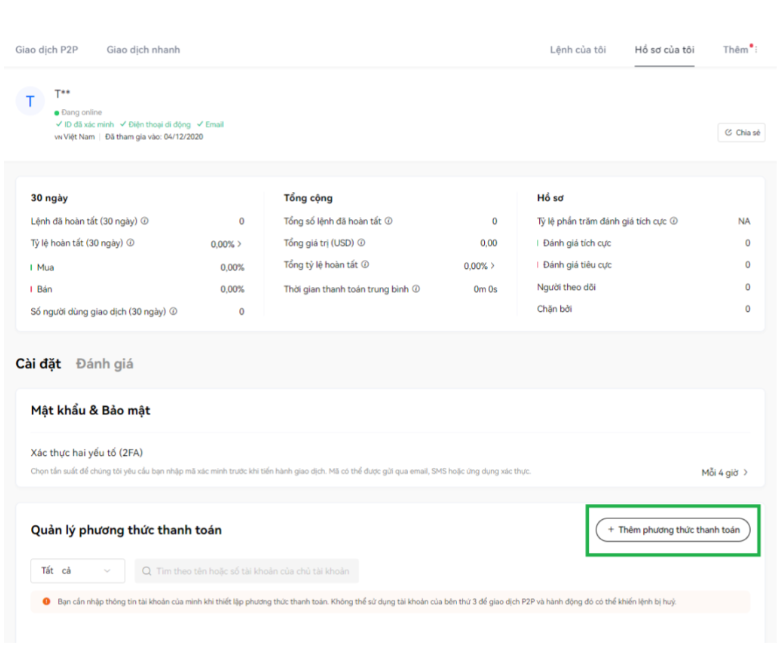This screenshot has width=781, height=665.
Task: Click info icon beside Tổng số lệnh đã hoàn tất
Action: pyautogui.click(x=389, y=221)
